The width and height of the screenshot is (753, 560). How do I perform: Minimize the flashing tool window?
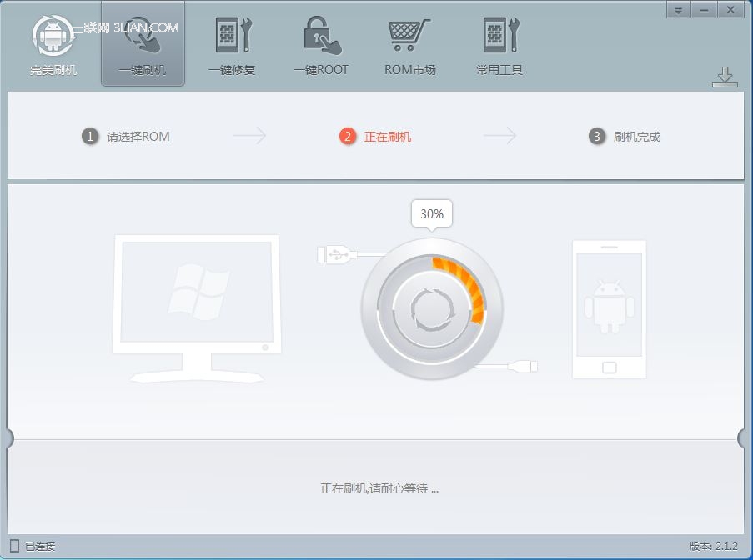[704, 10]
